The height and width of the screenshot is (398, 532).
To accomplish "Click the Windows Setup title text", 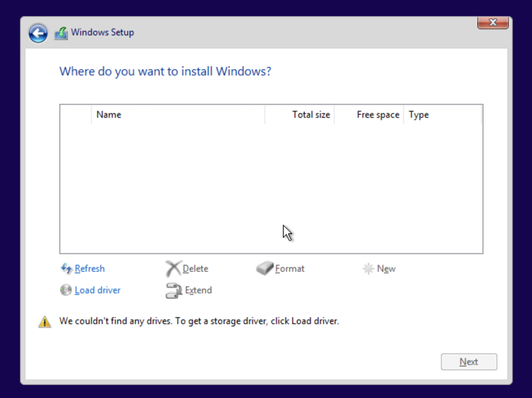I will (x=103, y=33).
